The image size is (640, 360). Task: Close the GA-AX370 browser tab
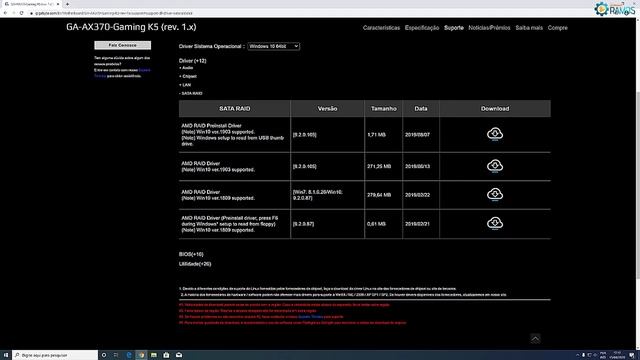tap(58, 4)
